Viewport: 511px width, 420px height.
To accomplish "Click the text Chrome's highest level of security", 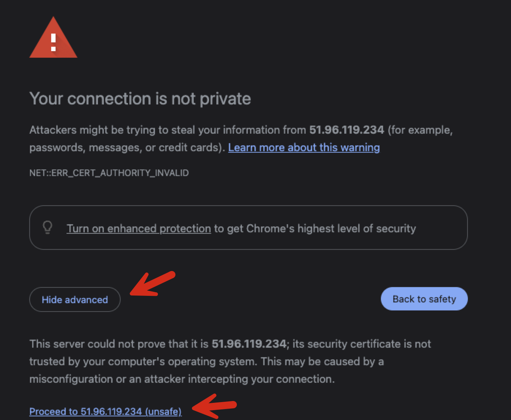I will click(331, 229).
